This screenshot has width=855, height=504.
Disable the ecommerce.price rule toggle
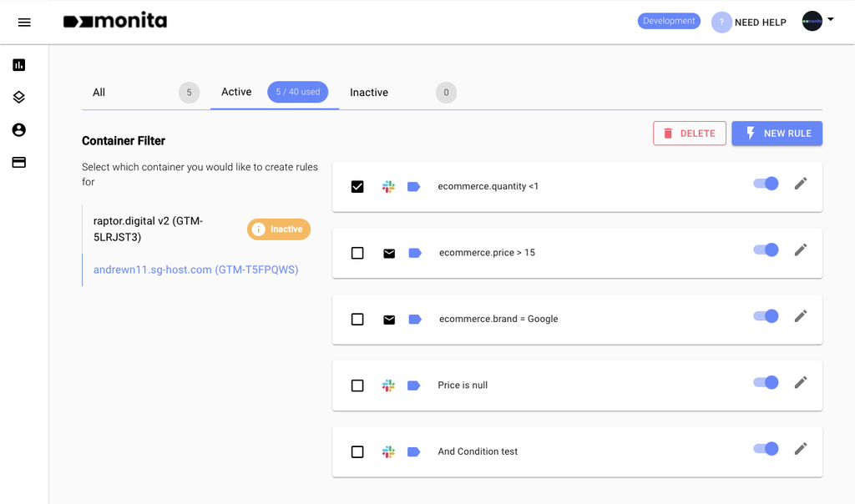pos(765,249)
